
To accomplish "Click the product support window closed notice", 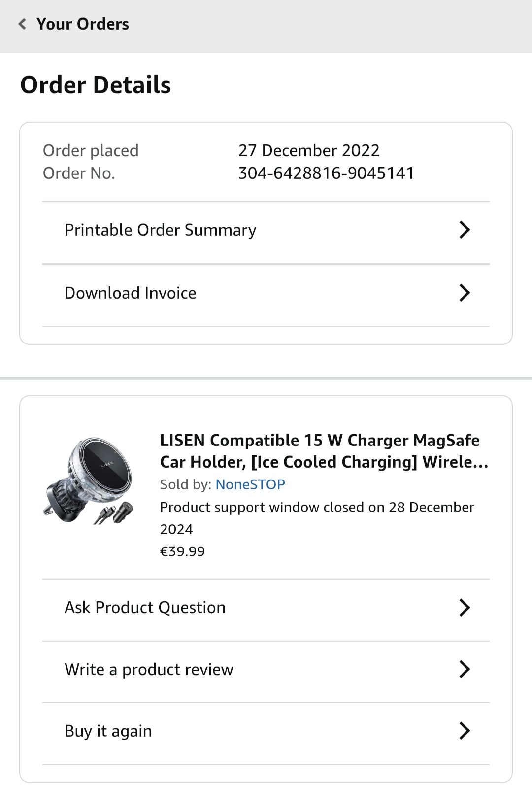I will tap(317, 518).
